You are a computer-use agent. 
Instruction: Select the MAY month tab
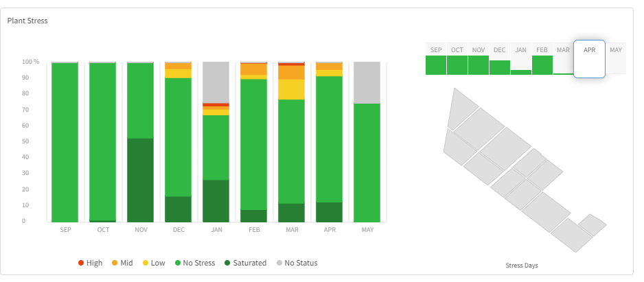[616, 58]
